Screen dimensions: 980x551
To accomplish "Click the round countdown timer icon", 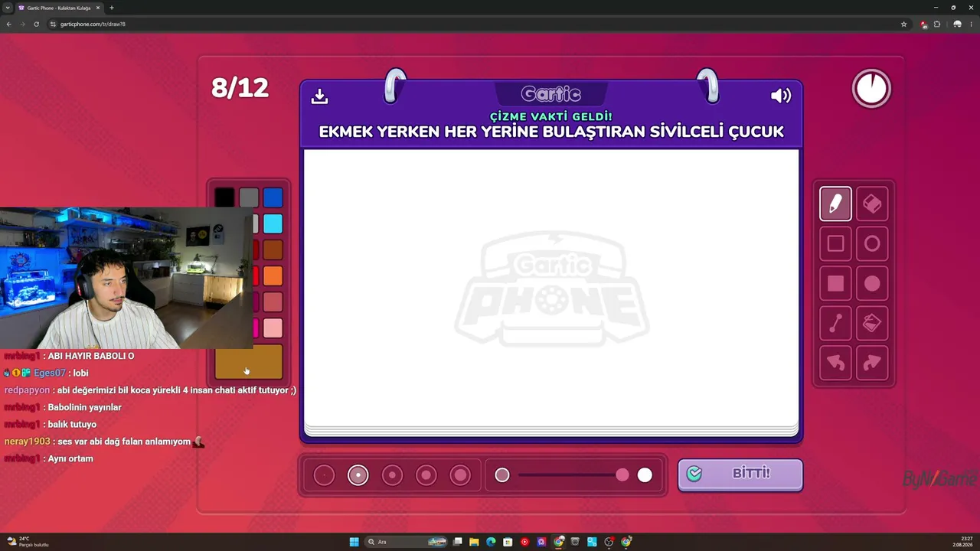I will (x=871, y=89).
